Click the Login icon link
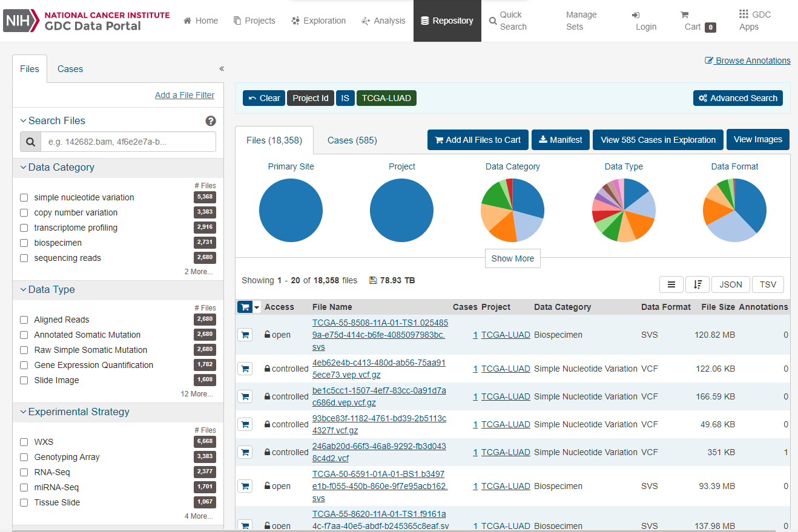The width and height of the screenshot is (798, 532). 645,21
